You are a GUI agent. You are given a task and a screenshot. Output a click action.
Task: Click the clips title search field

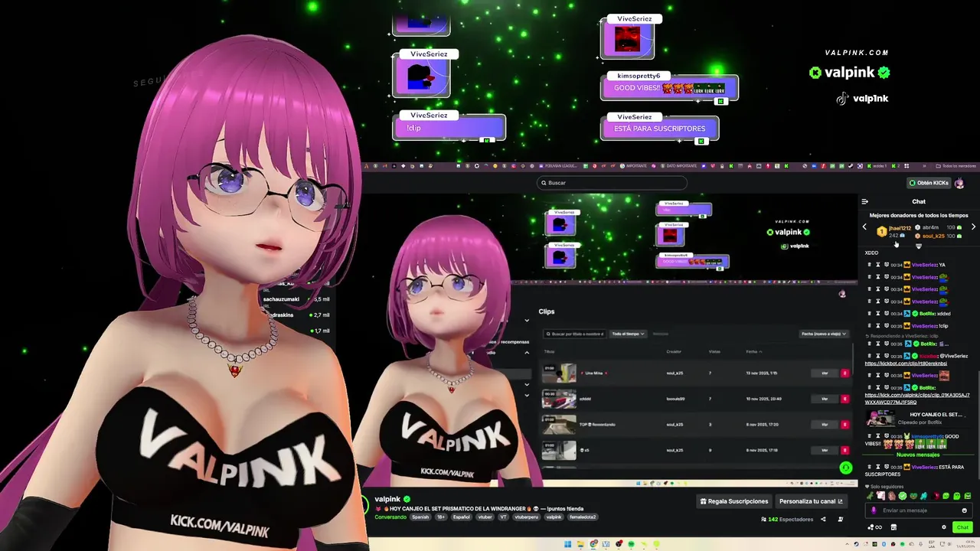tap(574, 334)
